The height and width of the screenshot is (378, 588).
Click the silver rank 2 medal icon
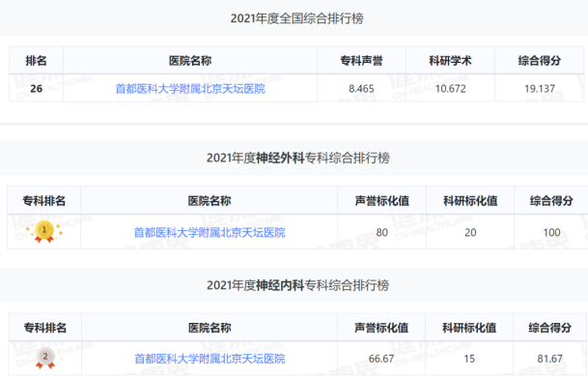pos(45,358)
